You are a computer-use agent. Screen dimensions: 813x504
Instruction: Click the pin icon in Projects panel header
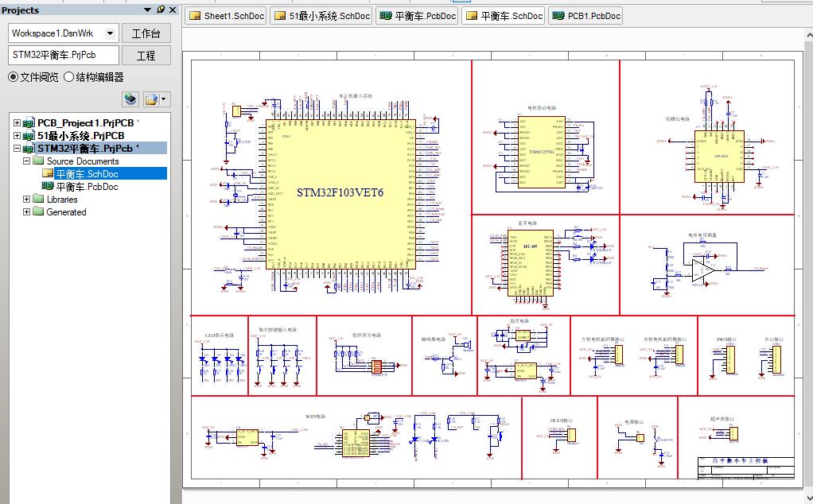[160, 10]
